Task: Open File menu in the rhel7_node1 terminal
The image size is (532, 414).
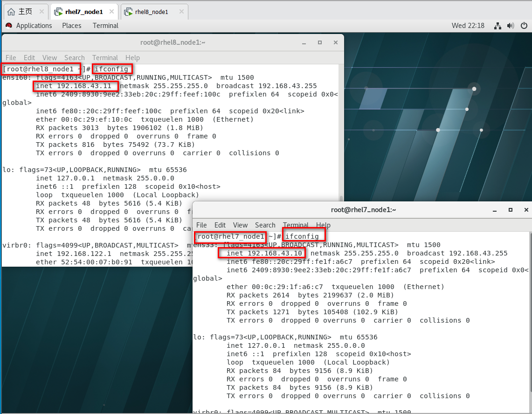Action: click(x=201, y=225)
